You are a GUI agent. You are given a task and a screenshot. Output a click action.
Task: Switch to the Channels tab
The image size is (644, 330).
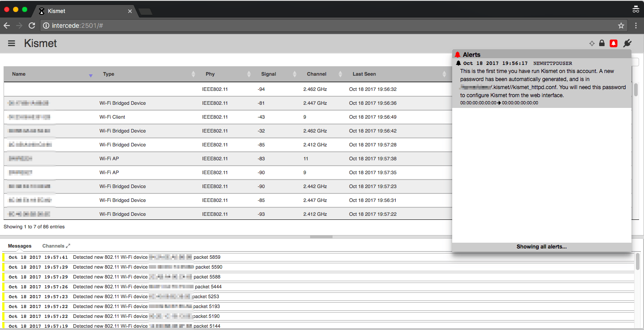(x=53, y=246)
